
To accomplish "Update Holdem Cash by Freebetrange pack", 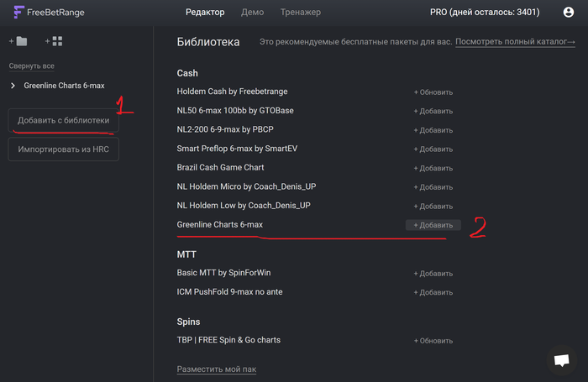I will [x=433, y=92].
